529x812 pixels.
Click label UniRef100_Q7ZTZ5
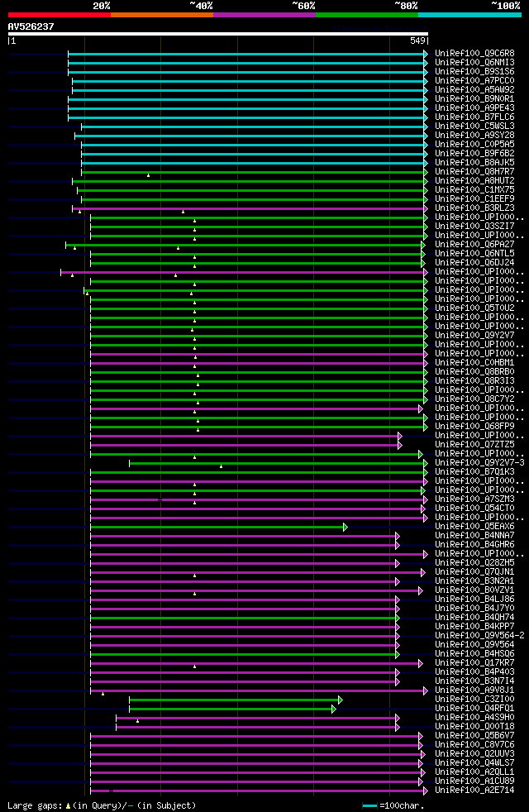(x=474, y=445)
